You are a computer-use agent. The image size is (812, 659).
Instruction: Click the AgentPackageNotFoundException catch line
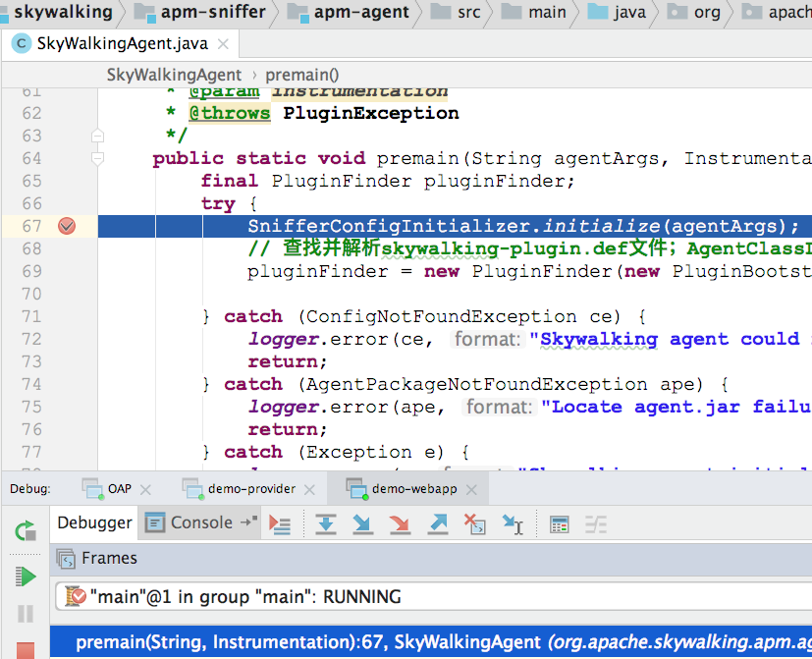tap(465, 384)
